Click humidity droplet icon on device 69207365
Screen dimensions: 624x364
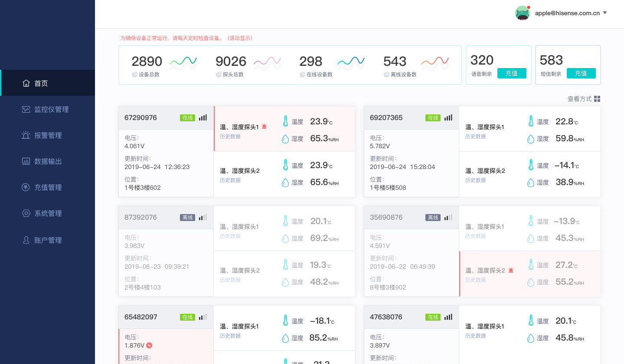coord(531,139)
